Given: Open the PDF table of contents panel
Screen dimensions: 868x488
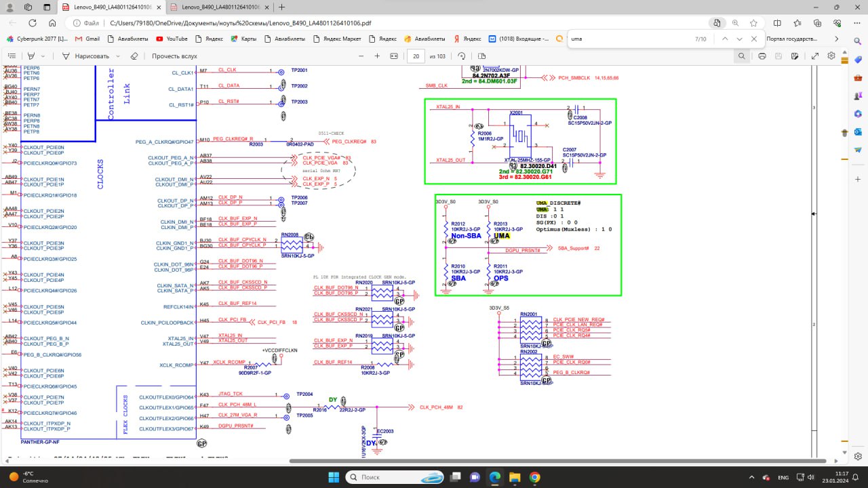Looking at the screenshot, I should 12,56.
